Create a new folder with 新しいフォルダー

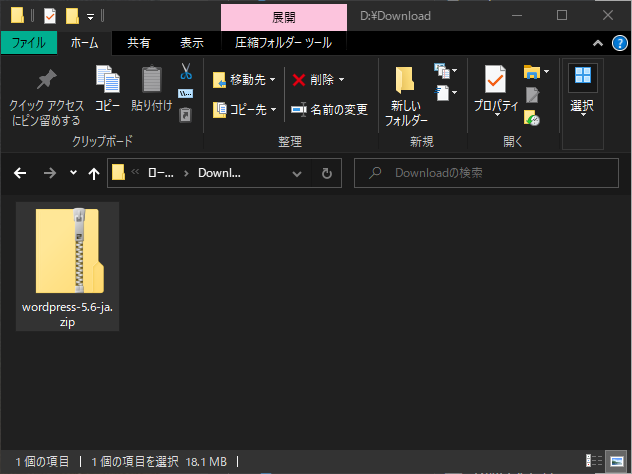tap(406, 96)
